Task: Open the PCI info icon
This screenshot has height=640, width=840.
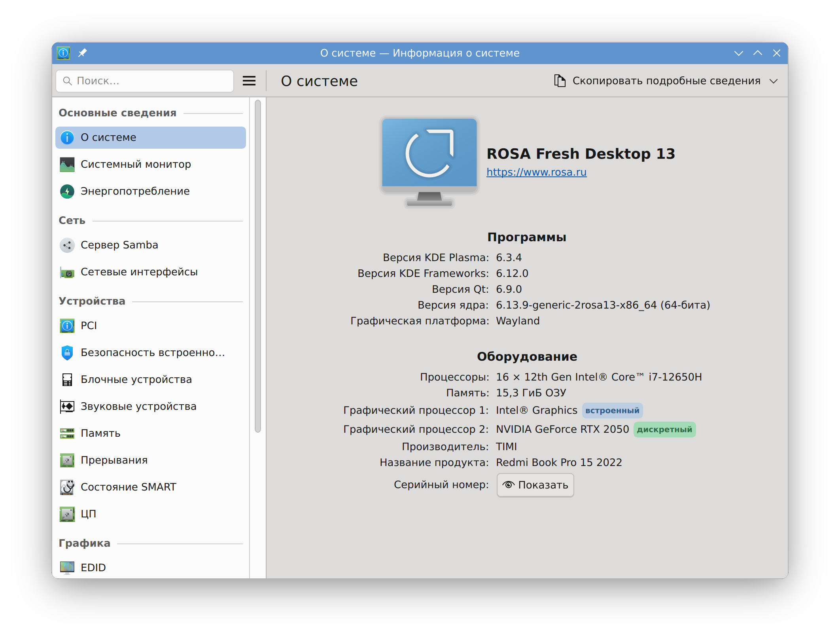Action: click(67, 326)
